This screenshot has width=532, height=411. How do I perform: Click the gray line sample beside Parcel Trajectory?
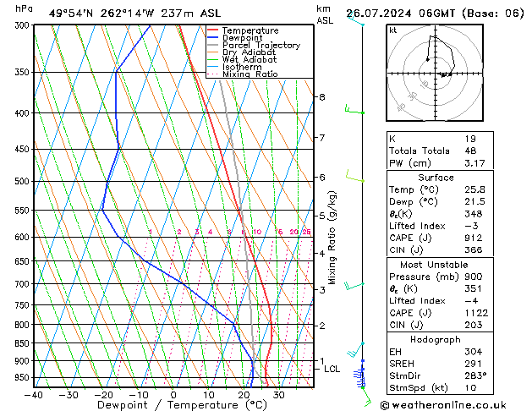212,45
